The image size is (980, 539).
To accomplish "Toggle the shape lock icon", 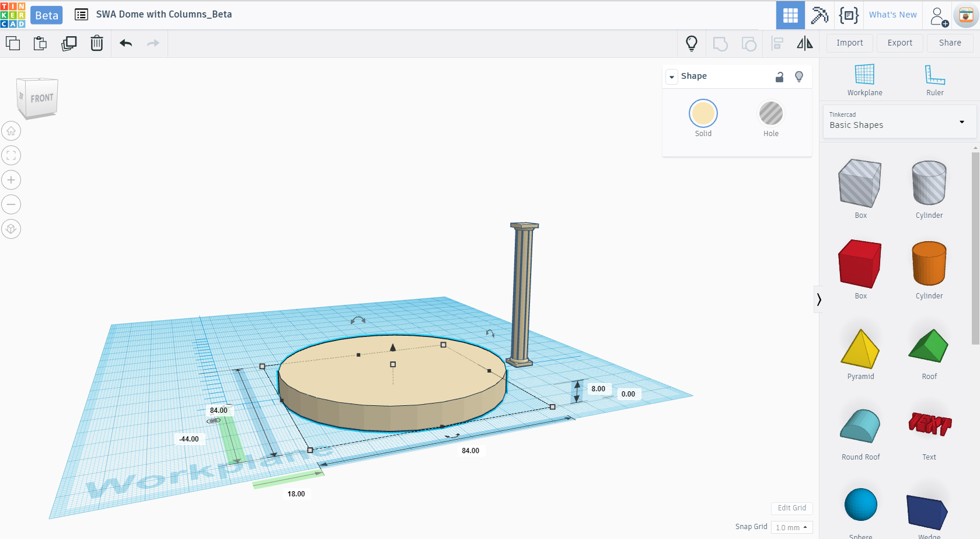I will (x=779, y=76).
